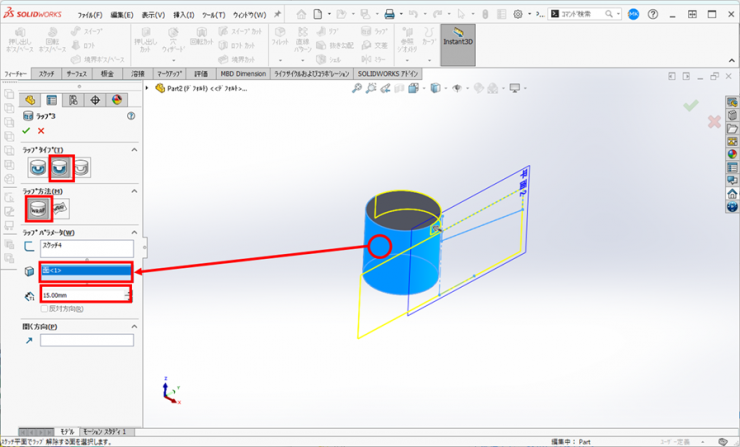Select the Emboss wrap type option
This screenshot has height=447, width=740.
38,167
